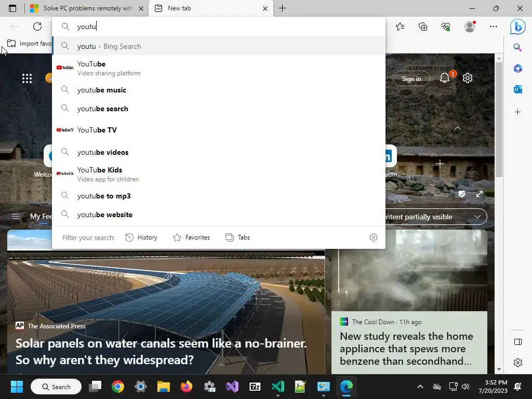Collapse quick links with the chevron up
This screenshot has height=399, width=532.
coord(457,129)
